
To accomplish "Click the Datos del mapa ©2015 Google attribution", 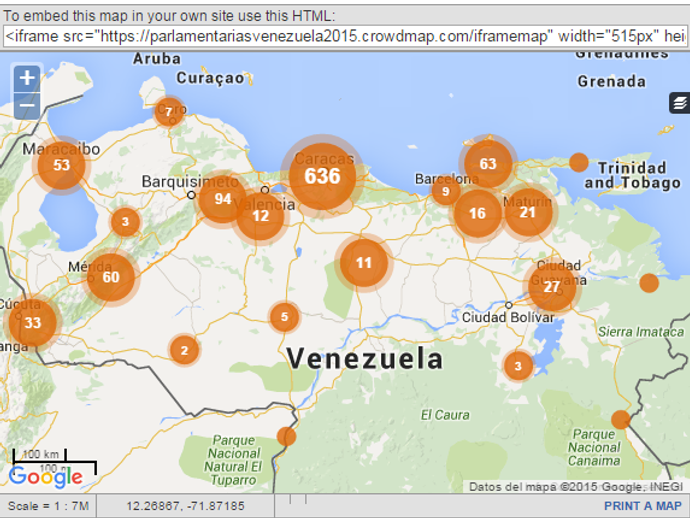I will tap(576, 487).
